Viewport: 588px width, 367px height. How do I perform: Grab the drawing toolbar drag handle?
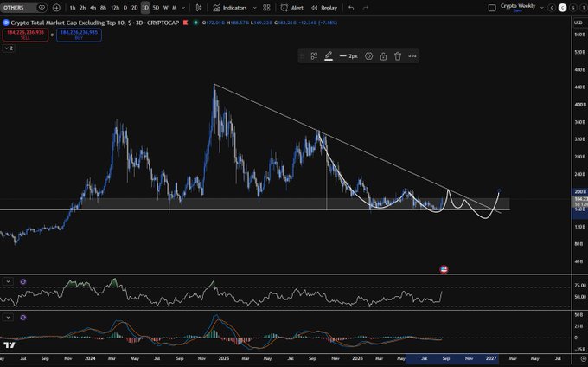303,56
